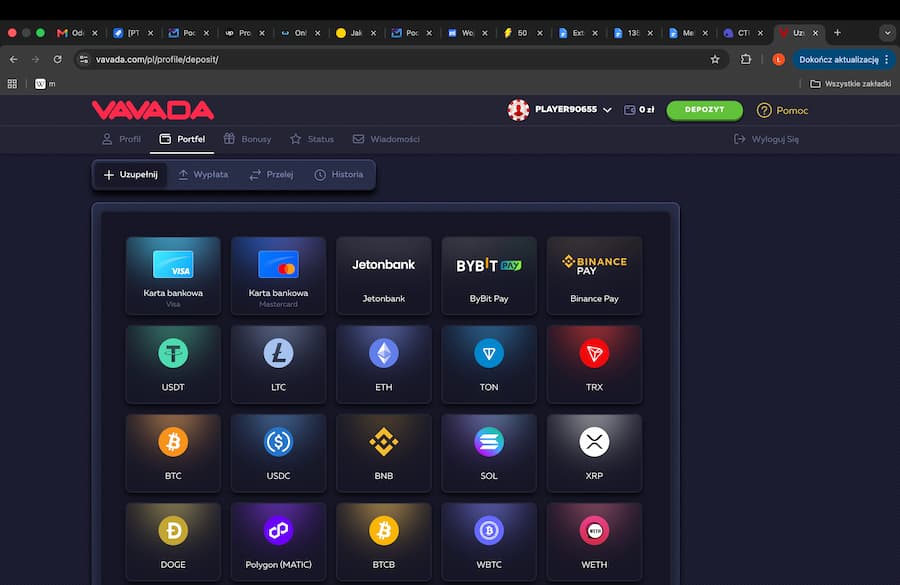Select SOL cryptocurrency tile
Screen dimensions: 900x585
click(489, 453)
